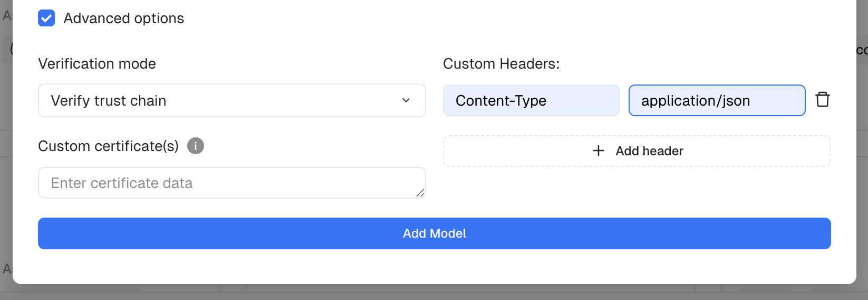The width and height of the screenshot is (868, 300).
Task: Click the chevron arrow in Verification mode box
Action: point(406,100)
